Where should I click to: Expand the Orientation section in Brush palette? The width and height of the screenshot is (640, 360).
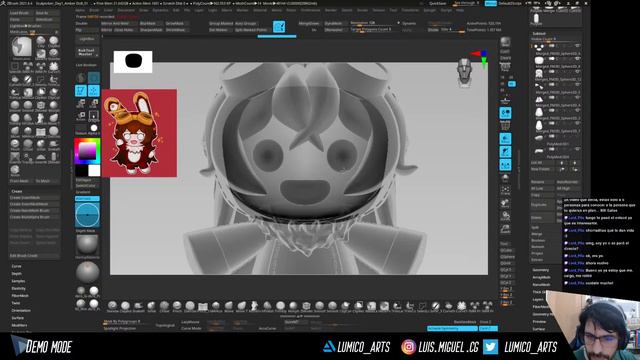21,310
